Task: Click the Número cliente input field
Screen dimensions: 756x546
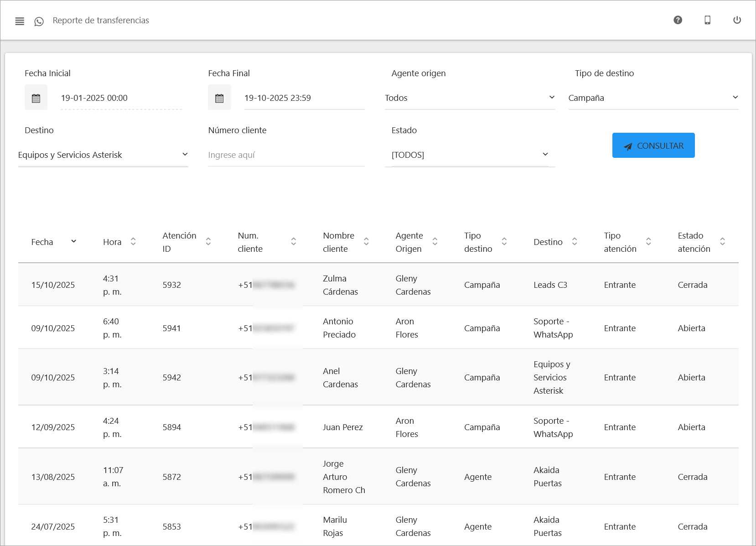Action: click(x=286, y=155)
